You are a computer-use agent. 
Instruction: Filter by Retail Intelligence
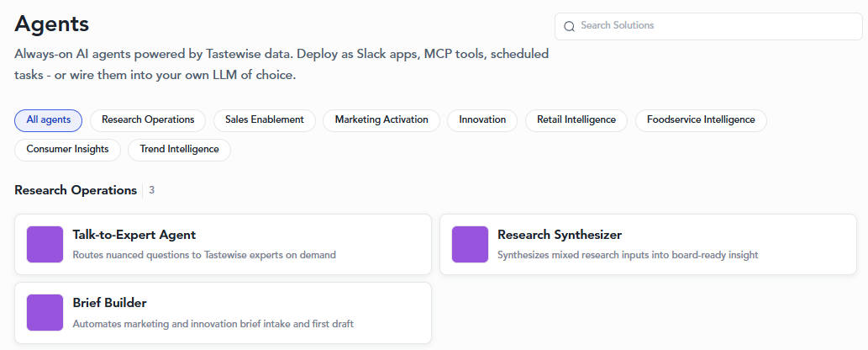click(x=576, y=120)
